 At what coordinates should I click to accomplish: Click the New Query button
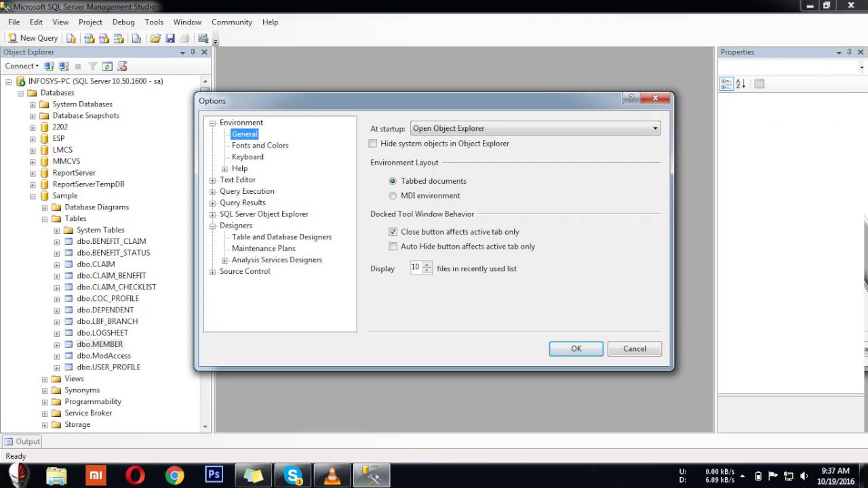33,38
